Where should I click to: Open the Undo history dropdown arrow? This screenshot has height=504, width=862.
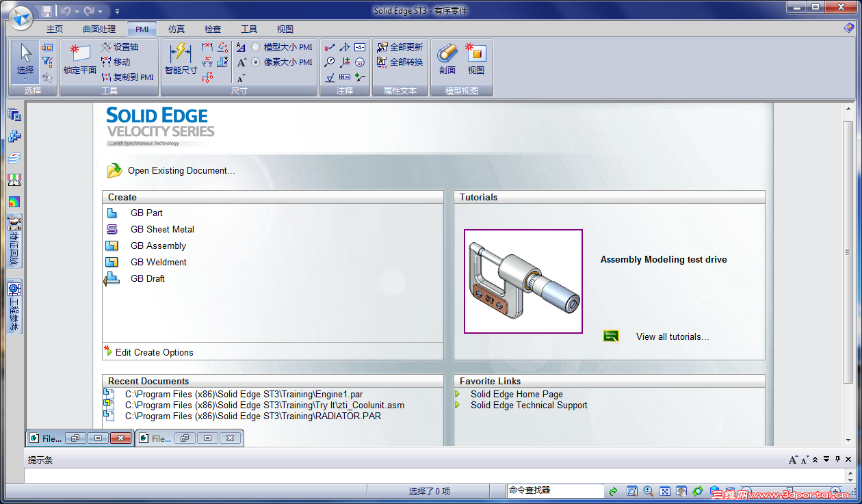pos(76,12)
